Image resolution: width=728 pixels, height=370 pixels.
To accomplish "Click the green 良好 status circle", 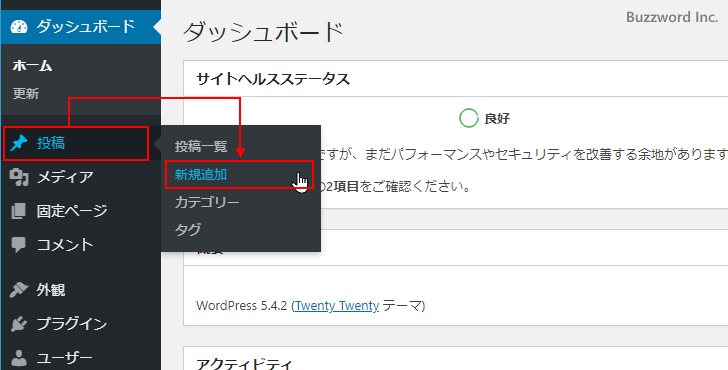I will [468, 118].
